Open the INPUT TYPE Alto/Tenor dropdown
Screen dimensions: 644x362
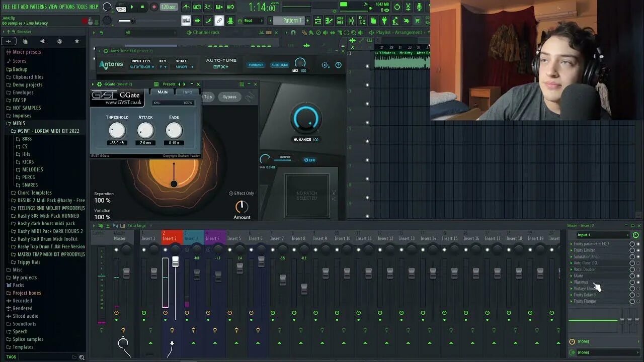point(141,67)
